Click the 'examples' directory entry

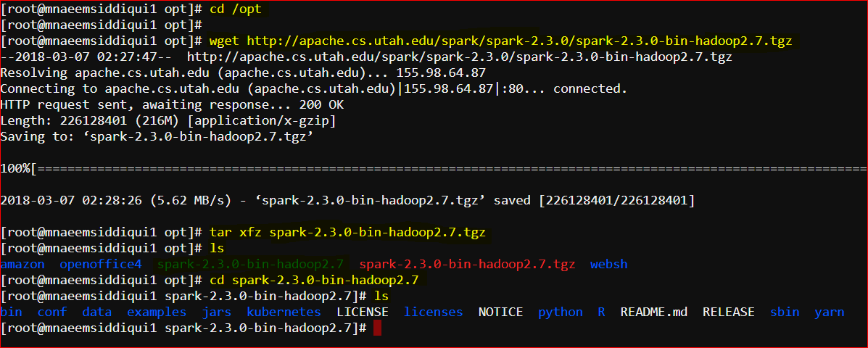157,312
